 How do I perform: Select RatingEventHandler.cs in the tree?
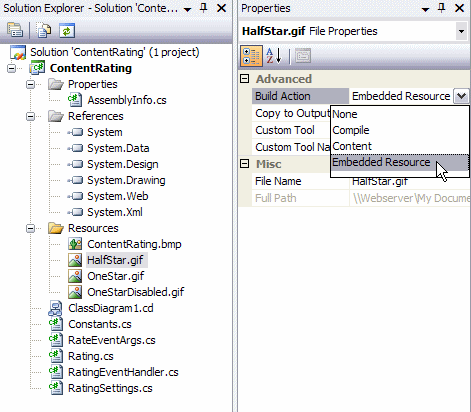[x=123, y=372]
